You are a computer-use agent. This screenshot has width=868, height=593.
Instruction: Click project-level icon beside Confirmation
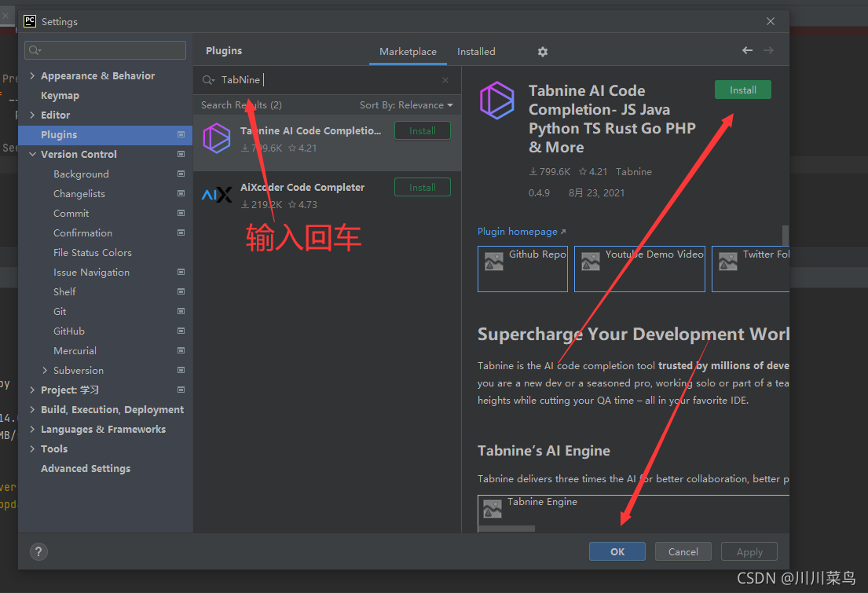[x=181, y=232]
